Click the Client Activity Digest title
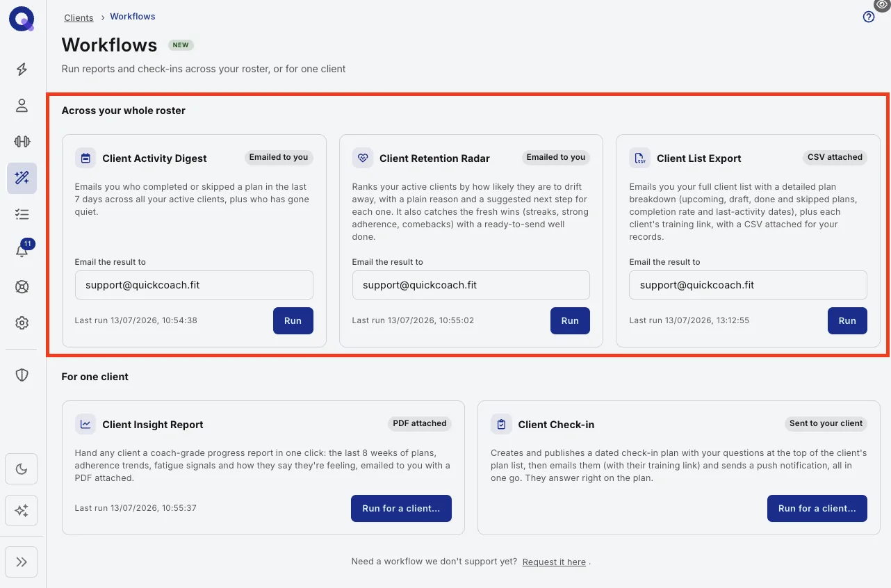Viewport: 891px width, 588px height. coord(154,158)
